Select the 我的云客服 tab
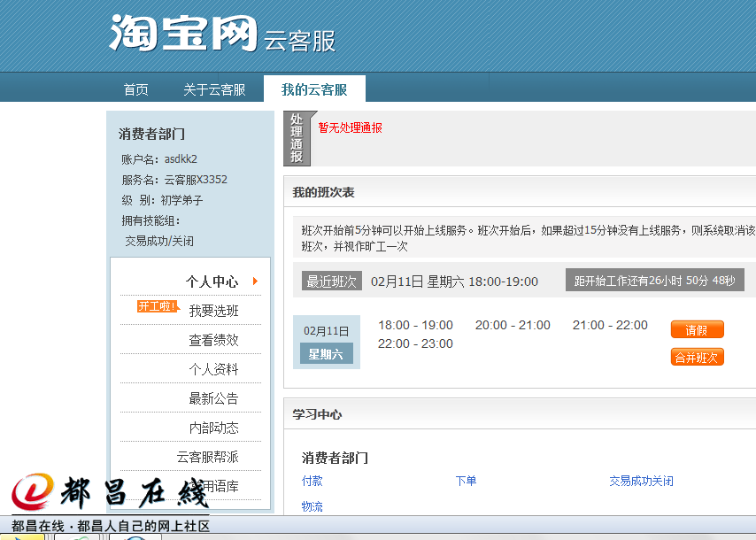 click(314, 89)
